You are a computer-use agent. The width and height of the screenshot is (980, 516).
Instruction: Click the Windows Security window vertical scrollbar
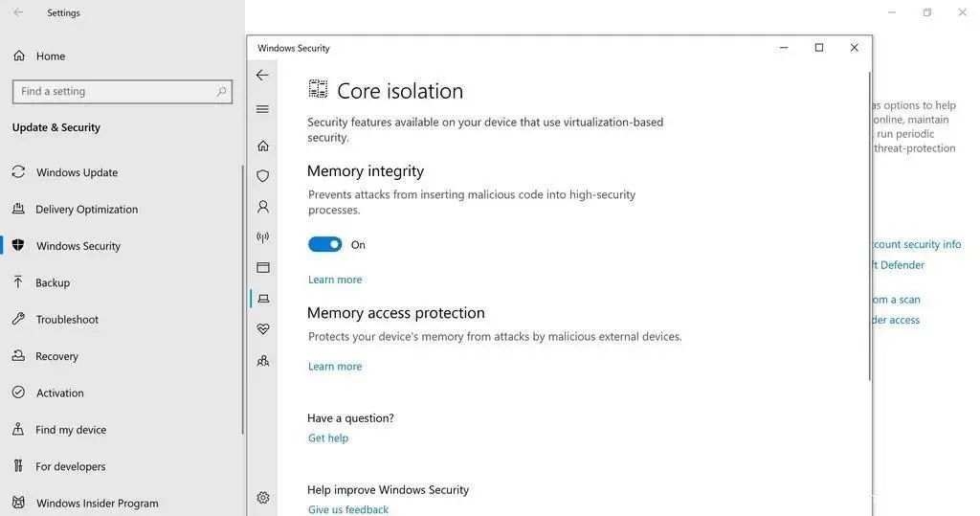click(x=869, y=227)
